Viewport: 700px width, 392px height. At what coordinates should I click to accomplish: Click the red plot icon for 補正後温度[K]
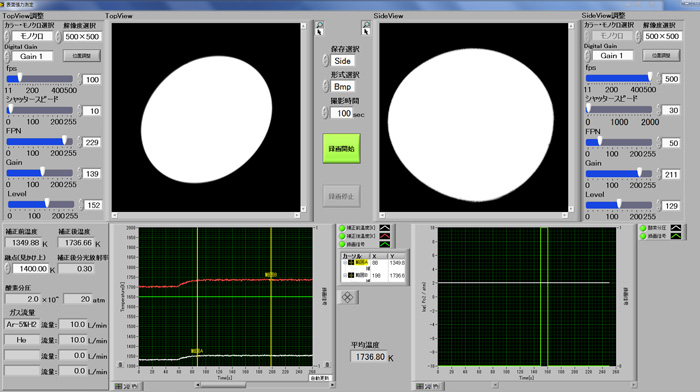pyautogui.click(x=384, y=236)
